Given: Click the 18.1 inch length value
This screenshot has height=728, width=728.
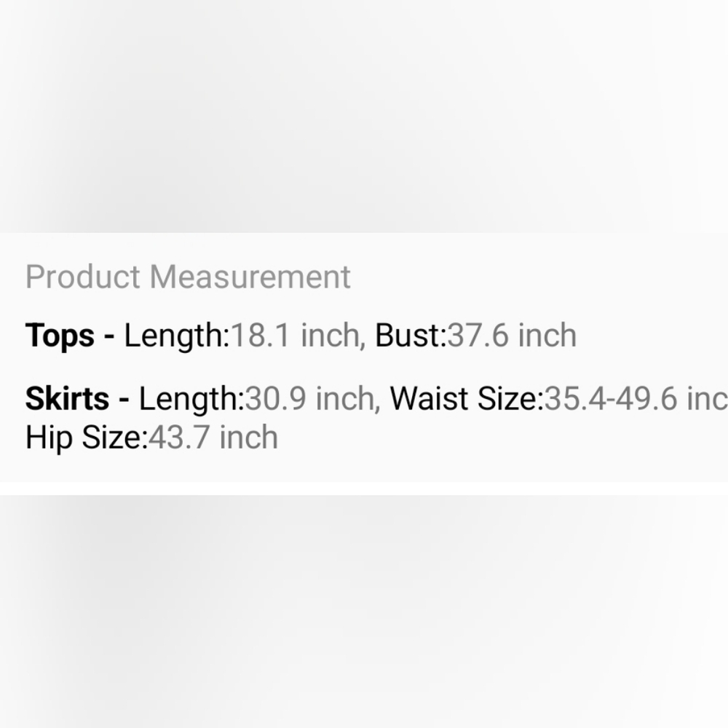Looking at the screenshot, I should click(296, 335).
